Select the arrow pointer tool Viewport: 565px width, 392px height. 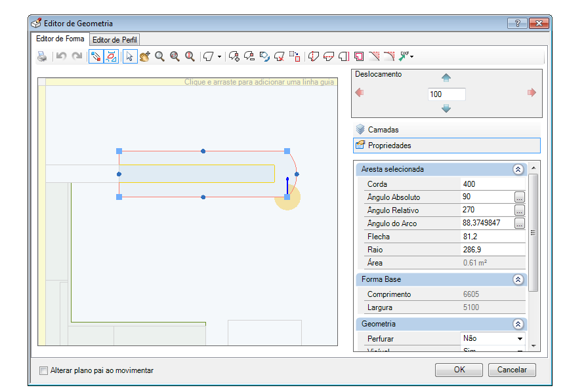(130, 56)
